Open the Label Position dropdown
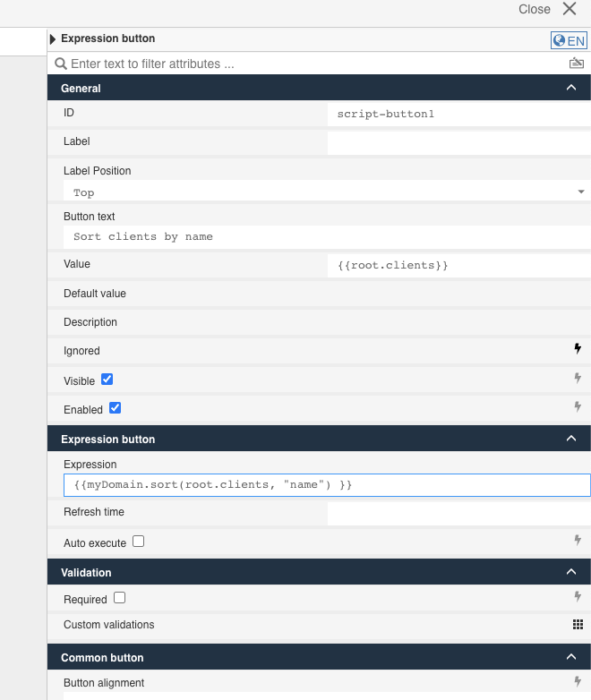Screen dimensions: 591x700 (x=326, y=192)
